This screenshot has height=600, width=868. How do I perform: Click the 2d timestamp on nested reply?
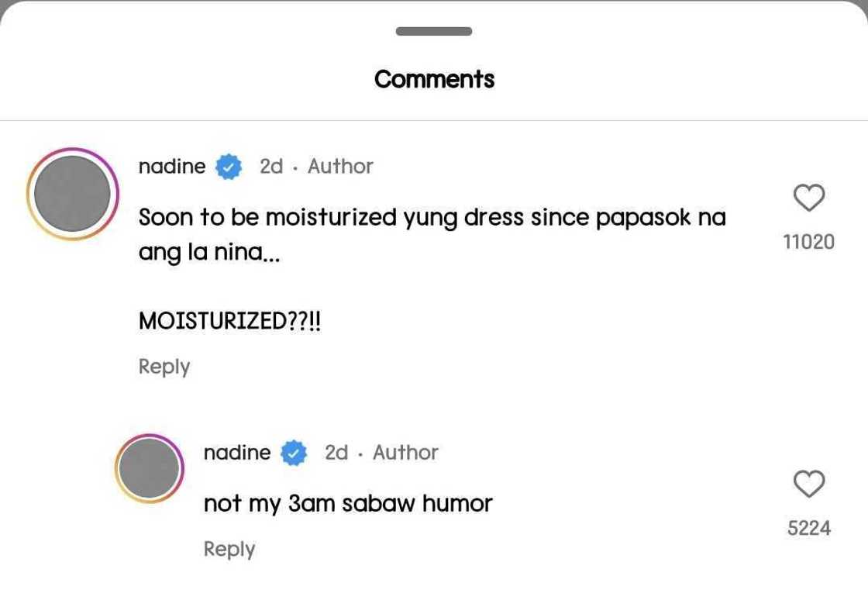pyautogui.click(x=336, y=452)
